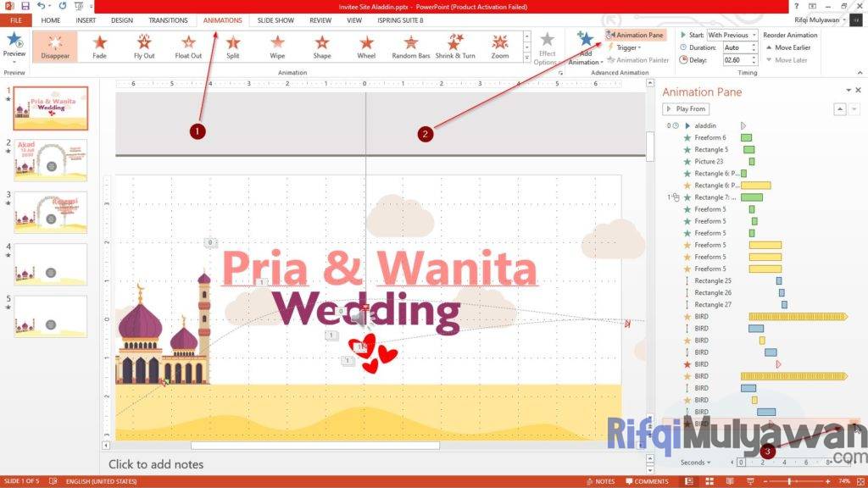Select slide 3 thumbnail in the slide panel
The height and width of the screenshot is (488, 868).
[x=51, y=212]
